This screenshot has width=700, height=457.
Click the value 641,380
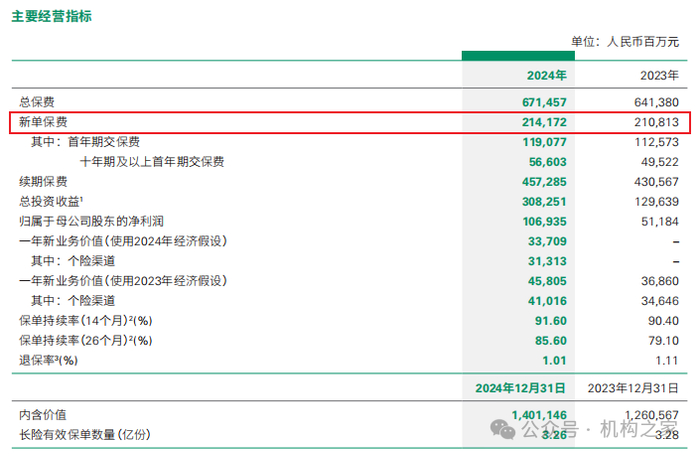[656, 103]
